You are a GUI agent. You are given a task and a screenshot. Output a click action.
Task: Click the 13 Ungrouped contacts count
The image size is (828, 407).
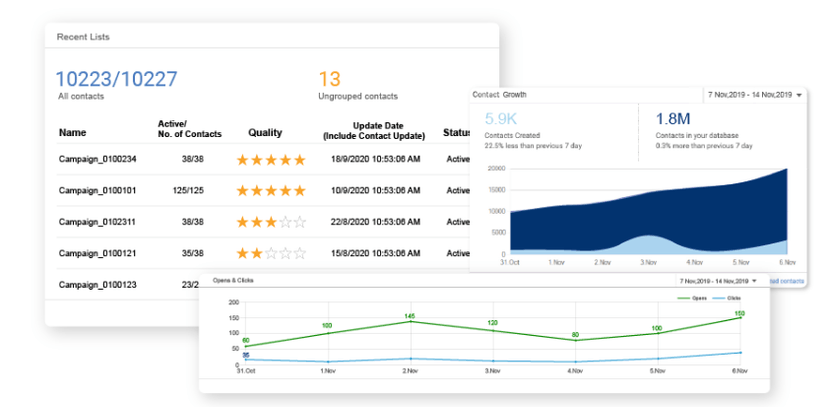click(330, 79)
